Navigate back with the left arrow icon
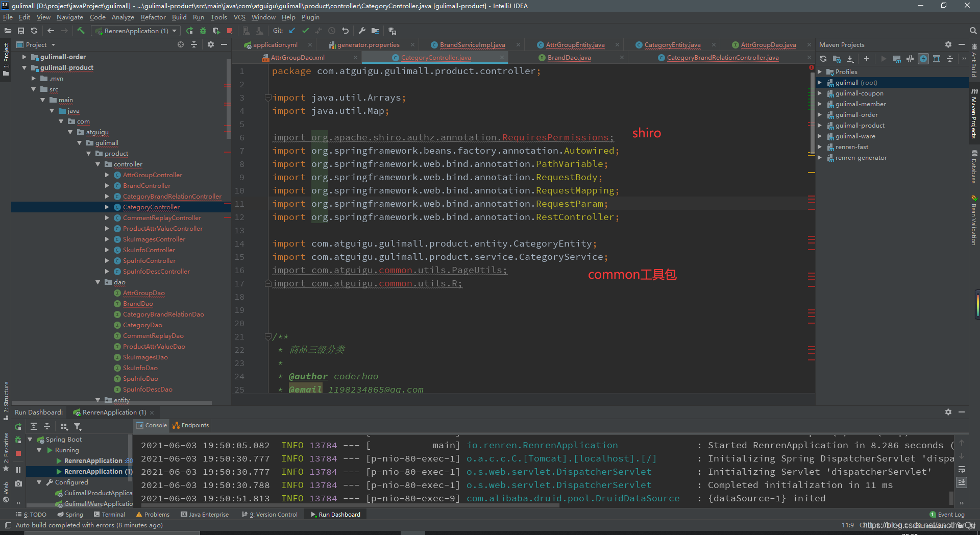The height and width of the screenshot is (535, 980). [x=51, y=31]
